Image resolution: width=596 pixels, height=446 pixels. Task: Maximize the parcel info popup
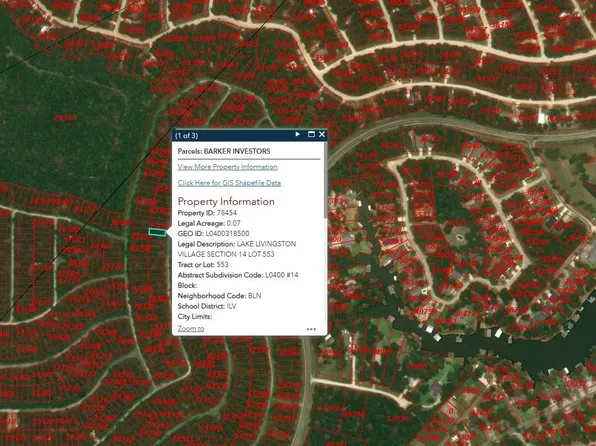[311, 134]
